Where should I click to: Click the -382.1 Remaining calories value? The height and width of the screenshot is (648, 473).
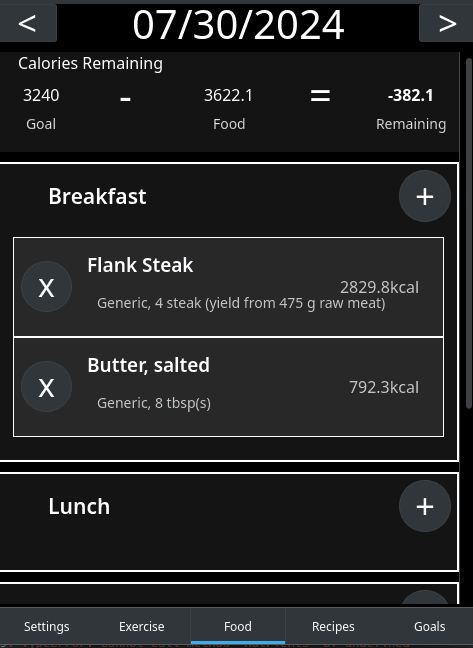pyautogui.click(x=411, y=95)
